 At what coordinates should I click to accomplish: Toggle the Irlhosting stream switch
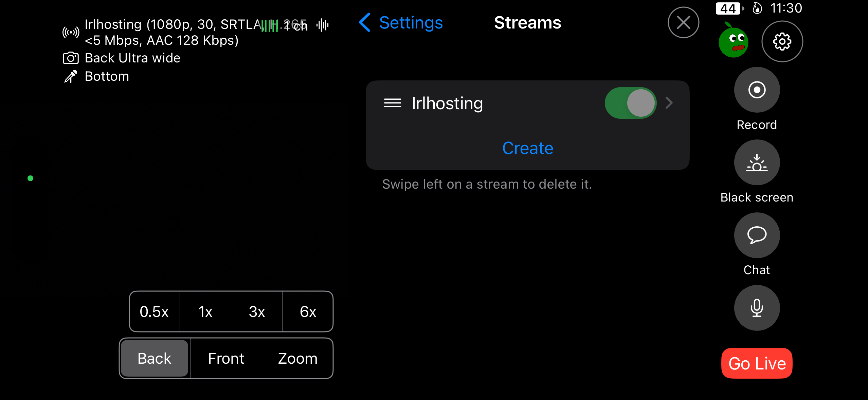[630, 103]
